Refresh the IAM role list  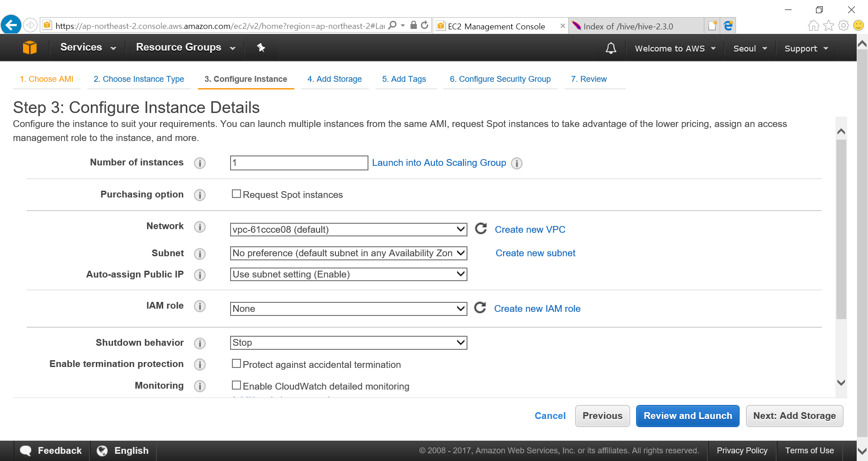480,308
